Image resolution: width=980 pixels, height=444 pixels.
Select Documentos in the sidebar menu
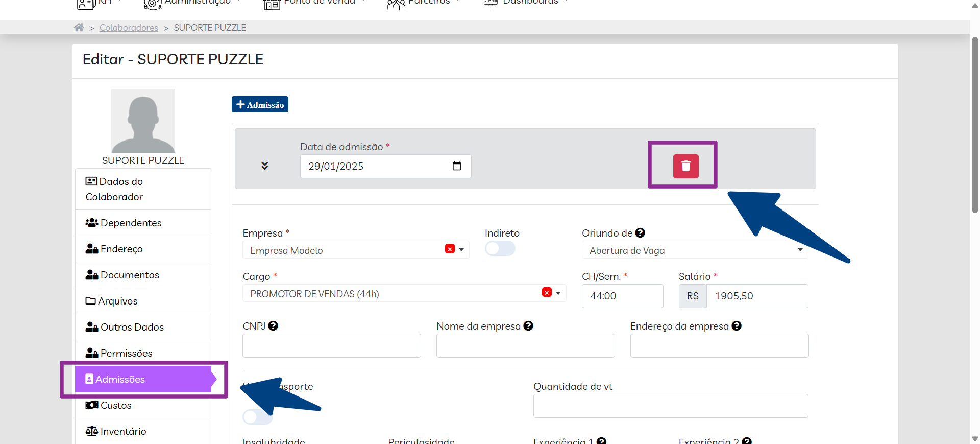click(130, 275)
